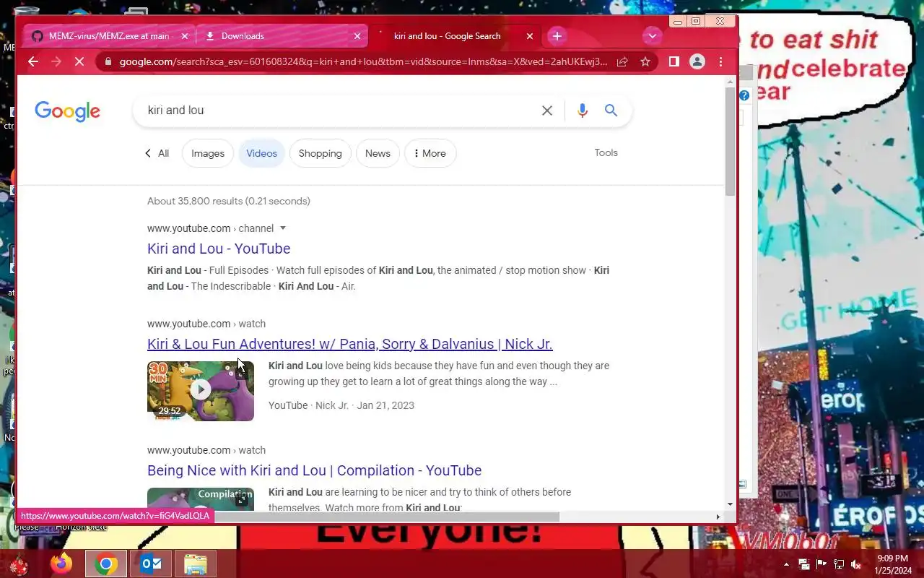
Task: Clear the search box with the X
Action: 547,111
